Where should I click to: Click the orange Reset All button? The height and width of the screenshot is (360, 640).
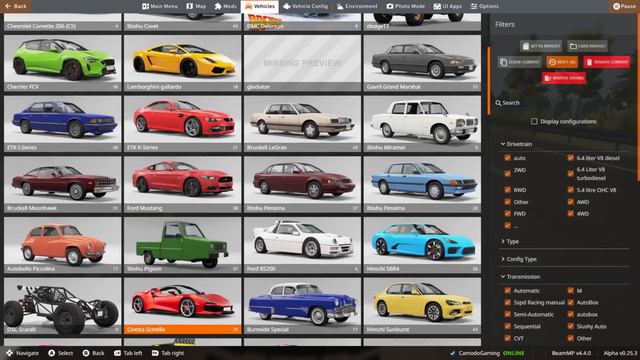pyautogui.click(x=562, y=62)
